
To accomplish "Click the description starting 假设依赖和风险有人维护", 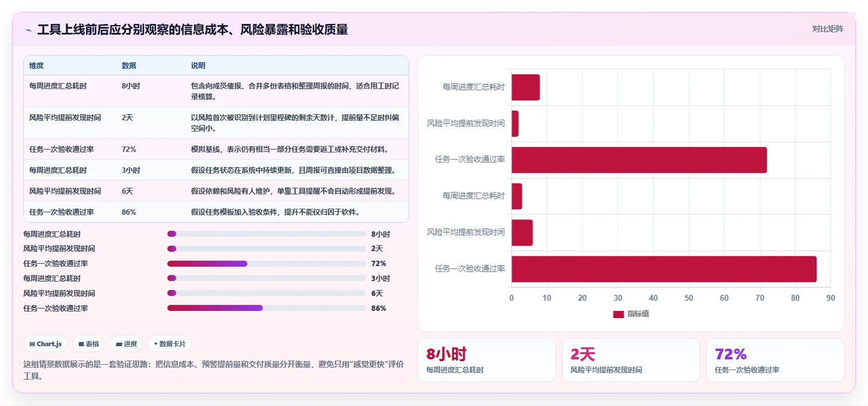I will click(x=293, y=191).
